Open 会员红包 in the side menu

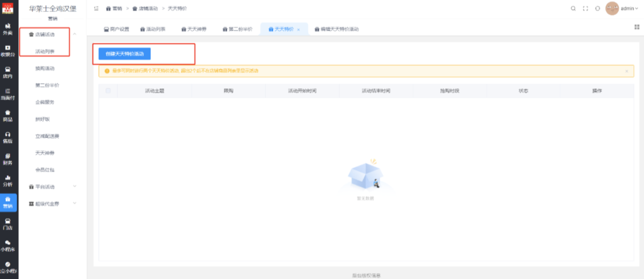click(45, 169)
